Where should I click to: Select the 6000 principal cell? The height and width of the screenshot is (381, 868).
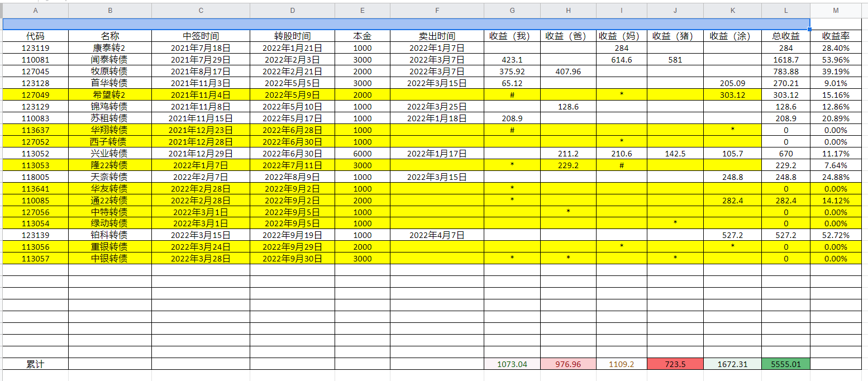pyautogui.click(x=363, y=154)
